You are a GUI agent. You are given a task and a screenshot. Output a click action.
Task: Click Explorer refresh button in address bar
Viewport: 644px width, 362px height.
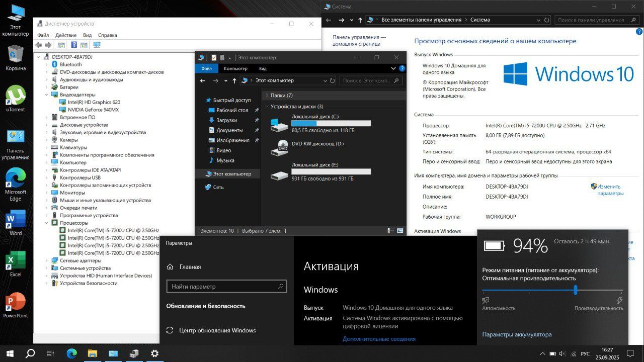coord(332,80)
